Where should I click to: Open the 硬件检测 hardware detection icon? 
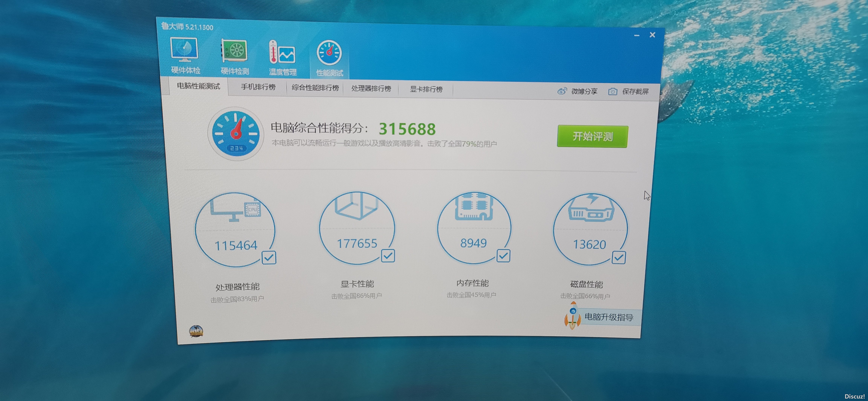(235, 57)
